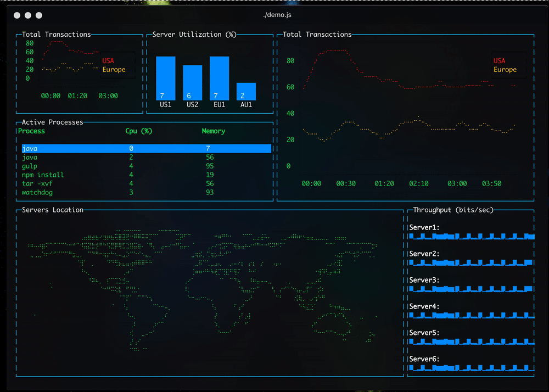Image resolution: width=549 pixels, height=392 pixels.
Task: Select the gulp process row
Action: click(x=147, y=166)
